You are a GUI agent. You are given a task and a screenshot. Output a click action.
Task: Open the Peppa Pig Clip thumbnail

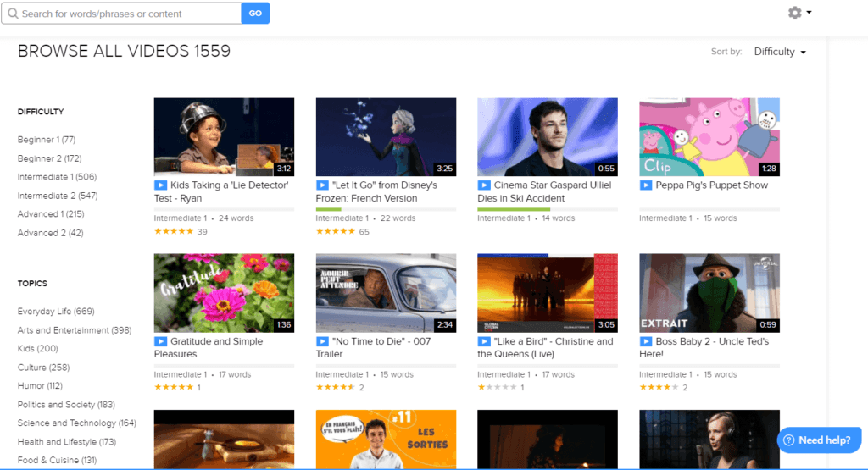pos(709,137)
